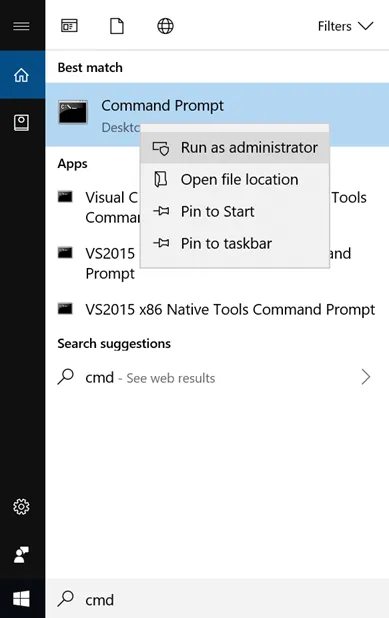The width and height of the screenshot is (389, 618).
Task: Select the Command Prompt best match result
Action: [217, 115]
